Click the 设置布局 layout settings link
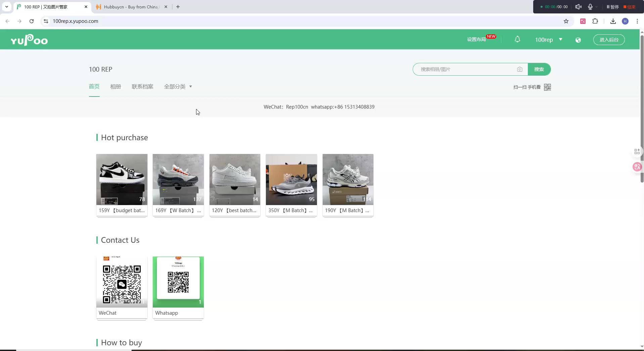 (476, 39)
